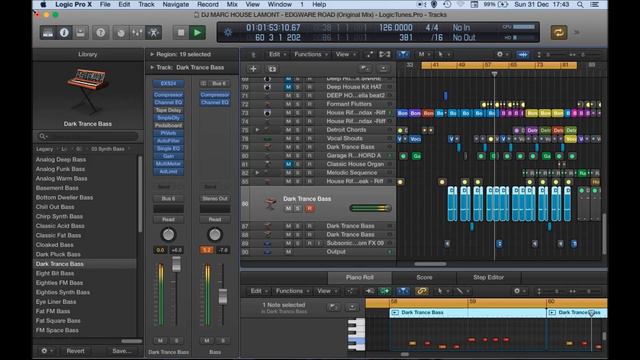Open the Inspector with the info icon
640x360 pixels.
point(64,33)
